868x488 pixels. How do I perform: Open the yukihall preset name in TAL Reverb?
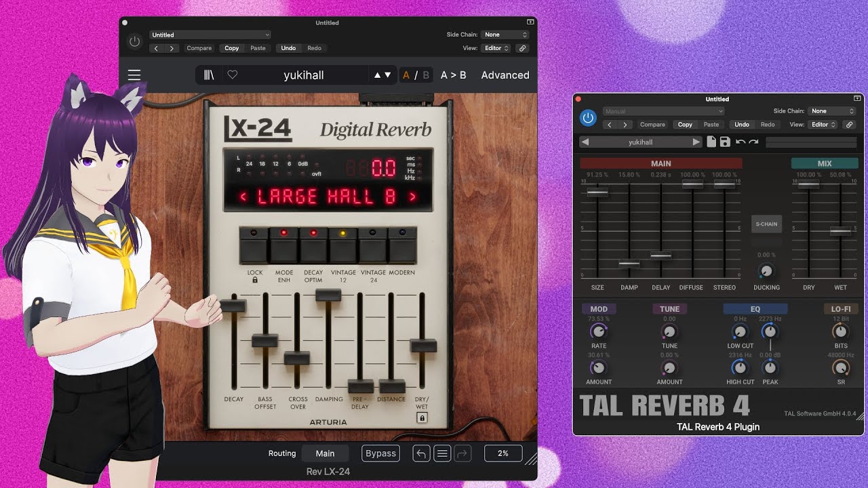640,142
